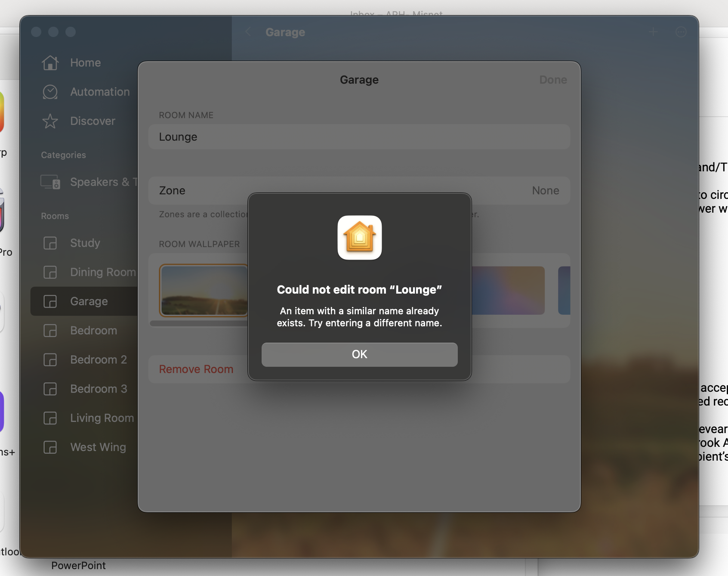
Task: Click the add accessory plus icon
Action: [x=653, y=32]
